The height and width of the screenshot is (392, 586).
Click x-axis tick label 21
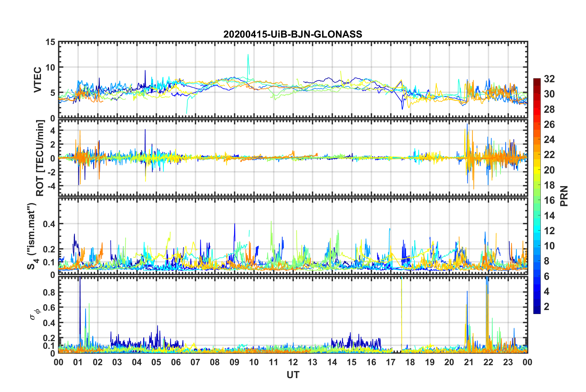469,362
